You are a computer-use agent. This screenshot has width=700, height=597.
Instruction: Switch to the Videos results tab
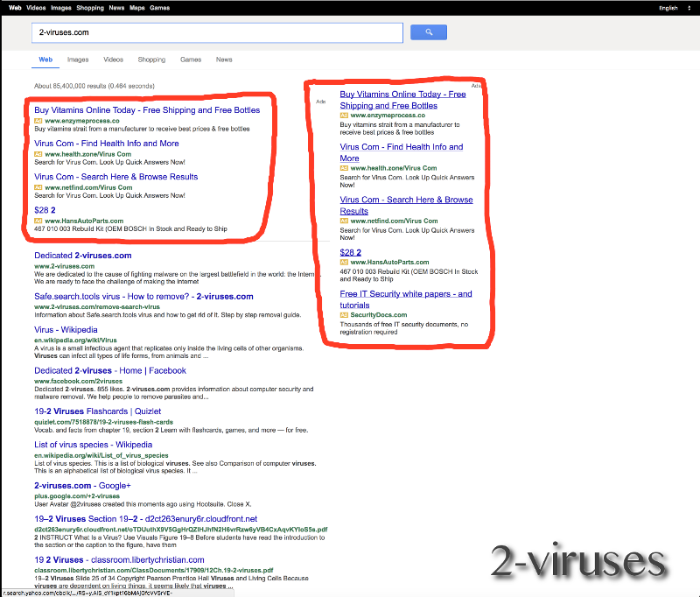pos(114,60)
